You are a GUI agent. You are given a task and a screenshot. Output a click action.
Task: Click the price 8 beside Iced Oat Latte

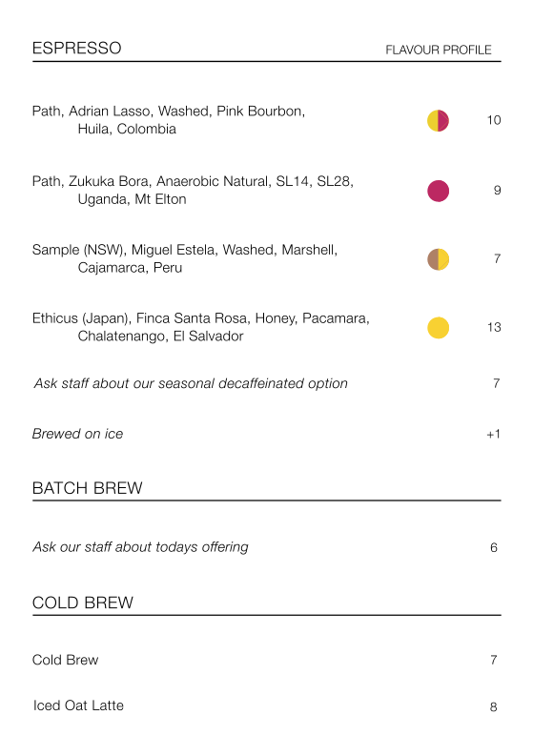494,706
